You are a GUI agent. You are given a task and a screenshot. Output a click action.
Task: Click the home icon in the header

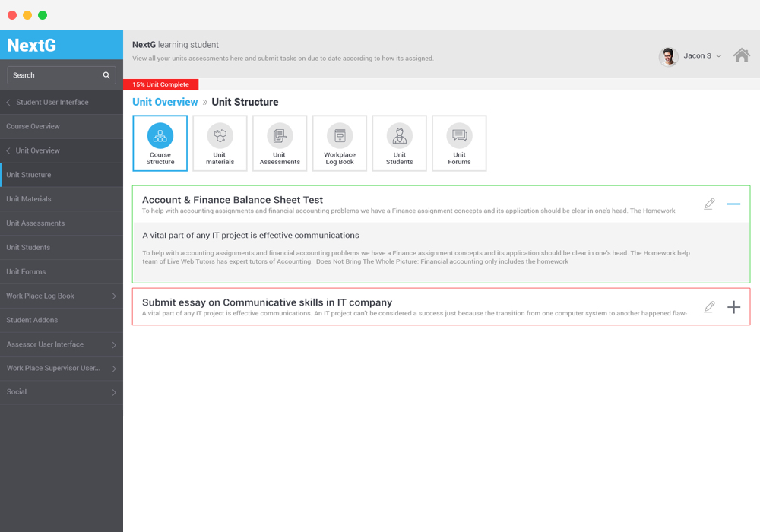[x=742, y=55]
